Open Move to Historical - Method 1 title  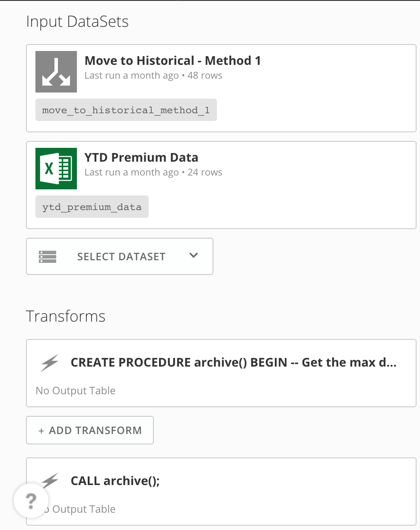coord(172,61)
